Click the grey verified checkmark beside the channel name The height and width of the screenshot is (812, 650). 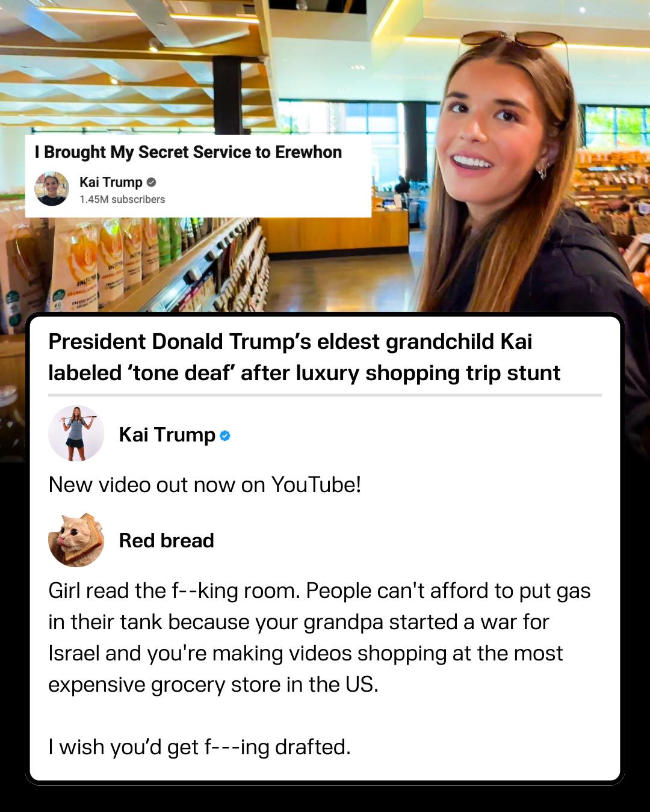click(x=151, y=182)
